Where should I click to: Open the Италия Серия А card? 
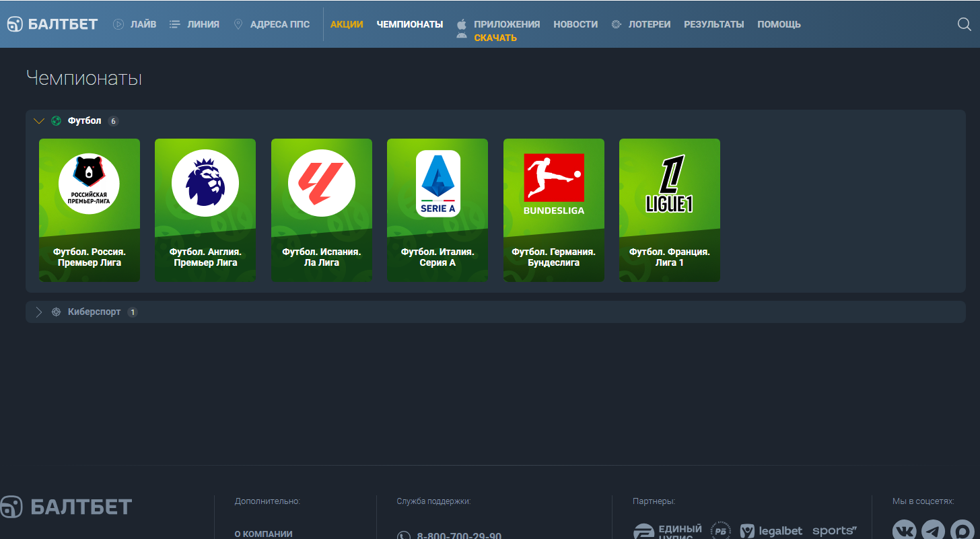point(438,211)
